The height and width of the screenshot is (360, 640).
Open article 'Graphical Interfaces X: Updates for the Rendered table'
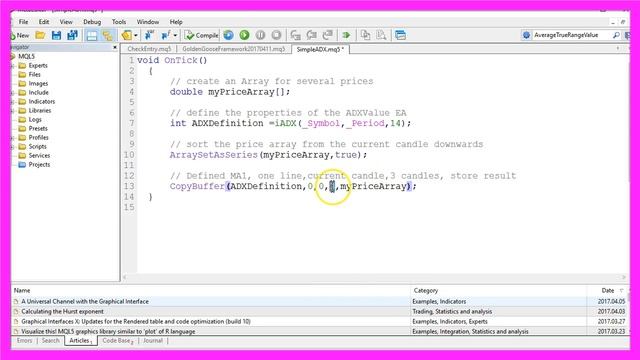coord(136,321)
